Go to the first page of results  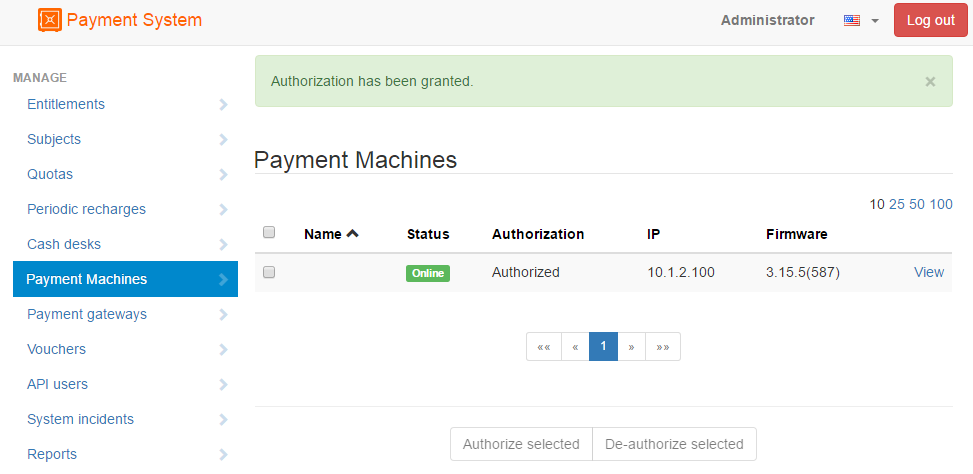tap(544, 347)
